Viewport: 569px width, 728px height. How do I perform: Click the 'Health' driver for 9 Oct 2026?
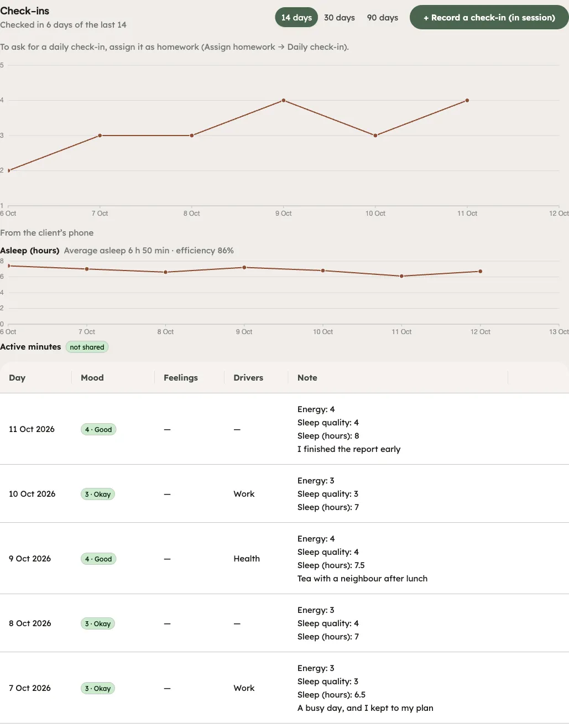(x=247, y=559)
